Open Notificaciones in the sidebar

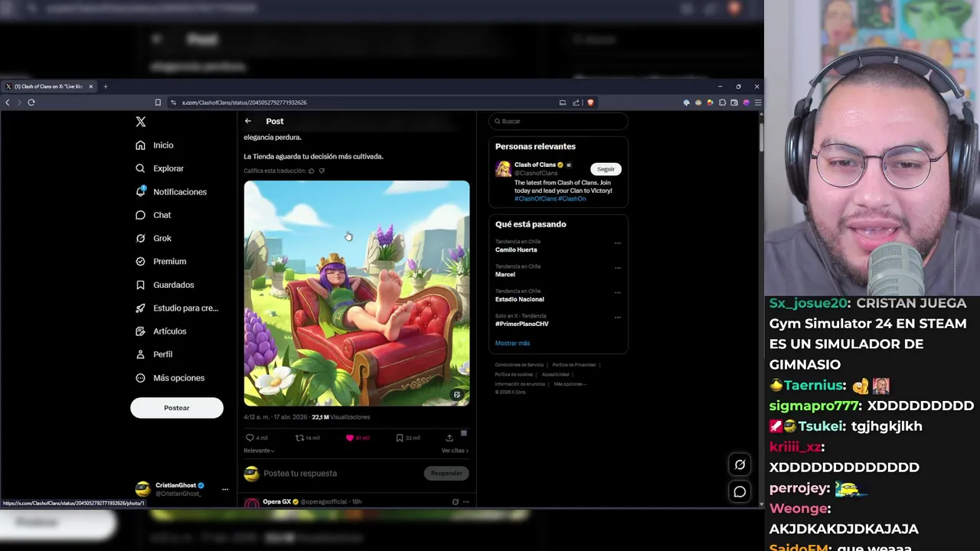click(171, 191)
